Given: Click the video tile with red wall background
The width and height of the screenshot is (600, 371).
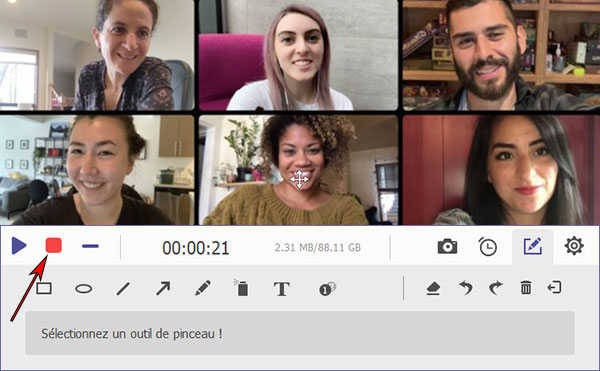Looking at the screenshot, I should tap(501, 170).
